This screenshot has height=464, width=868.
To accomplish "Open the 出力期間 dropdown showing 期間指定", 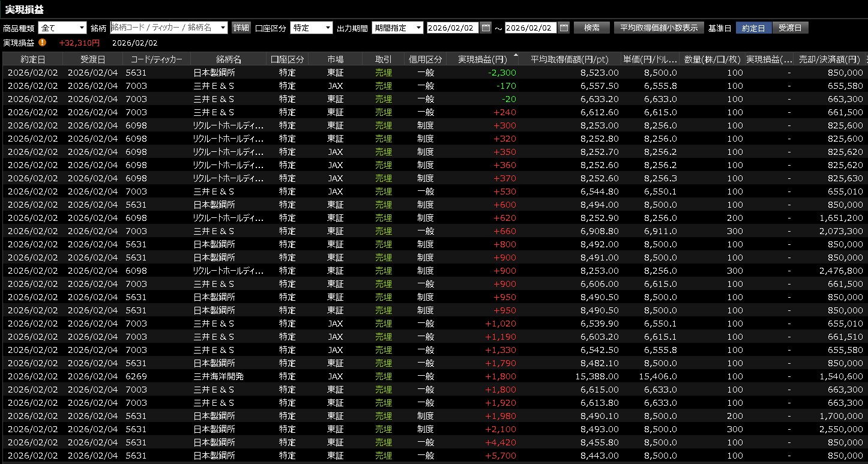I will tap(397, 28).
